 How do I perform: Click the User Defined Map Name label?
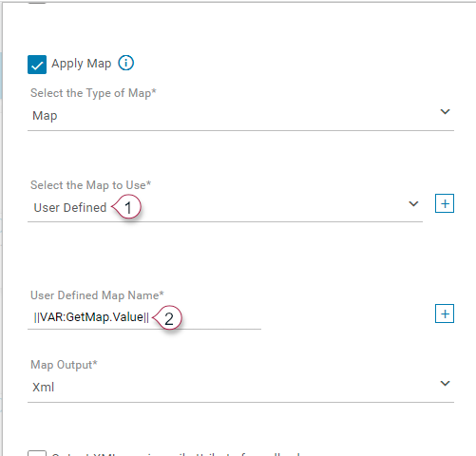tap(97, 295)
